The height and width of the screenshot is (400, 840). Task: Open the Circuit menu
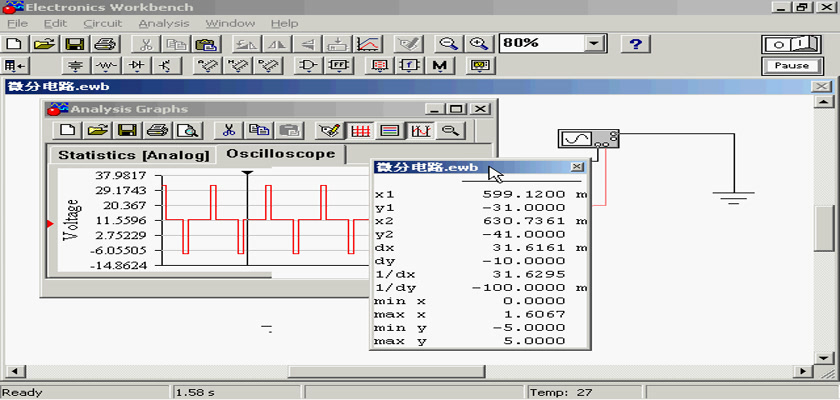tap(103, 24)
